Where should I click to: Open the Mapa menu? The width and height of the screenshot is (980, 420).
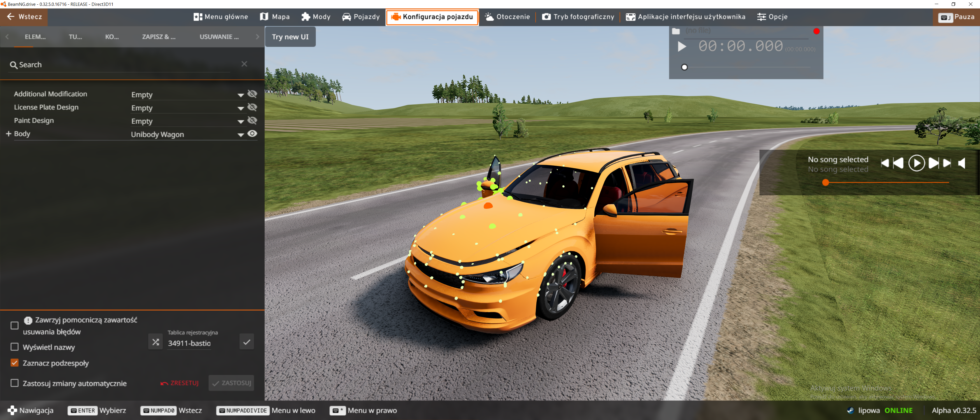(x=275, y=17)
